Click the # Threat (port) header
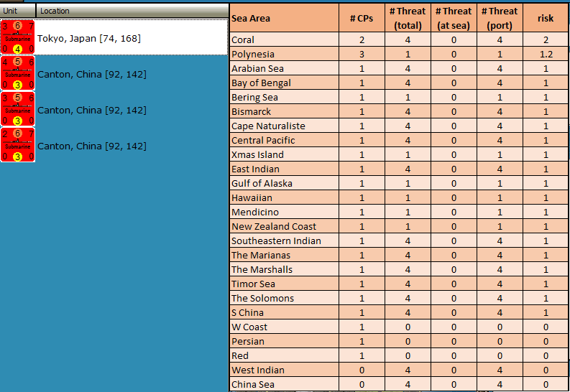The image size is (570, 392). point(500,18)
